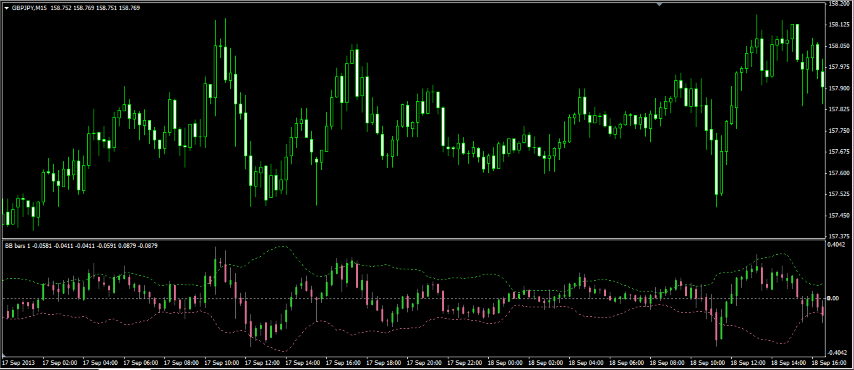Click the 18 Sep 16:00 time label
Image resolution: width=854 pixels, height=370 pixels.
tap(827, 362)
